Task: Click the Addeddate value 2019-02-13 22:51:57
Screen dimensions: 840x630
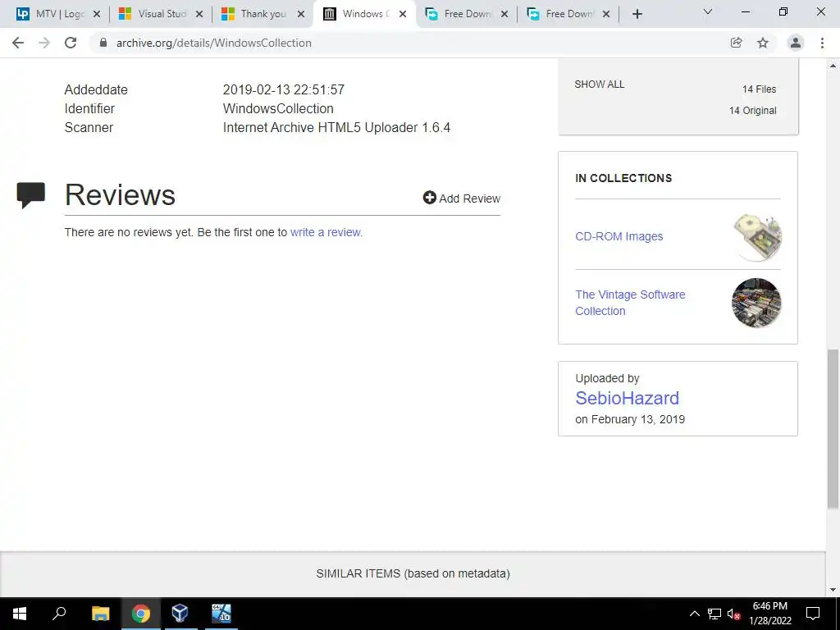Action: (284, 89)
